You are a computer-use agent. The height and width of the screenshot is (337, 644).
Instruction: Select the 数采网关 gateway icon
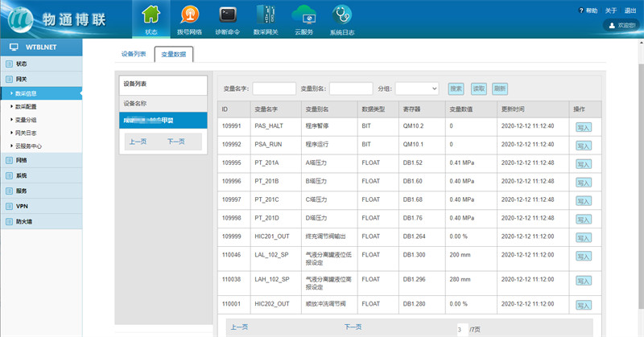click(x=266, y=15)
